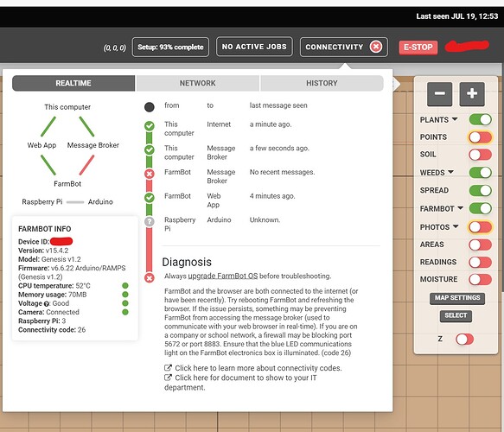504x432 pixels.
Task: Switch to the Realtime tab
Action: point(73,83)
